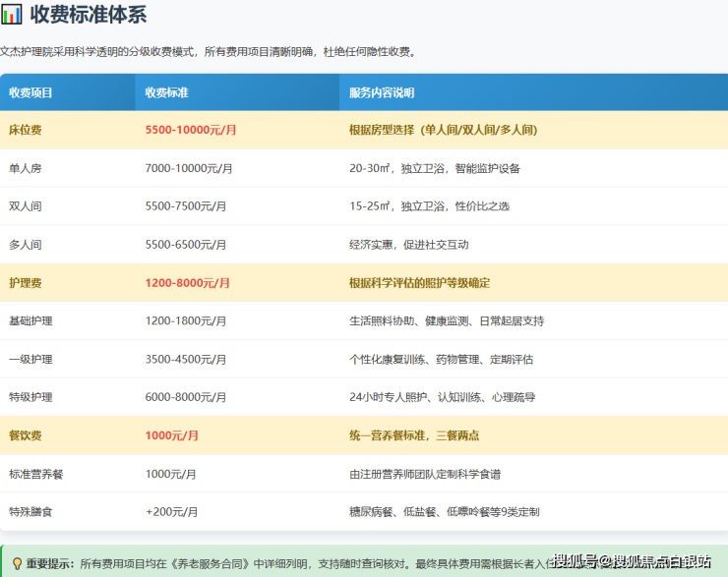Choose the 特级护理 row label

30,398
